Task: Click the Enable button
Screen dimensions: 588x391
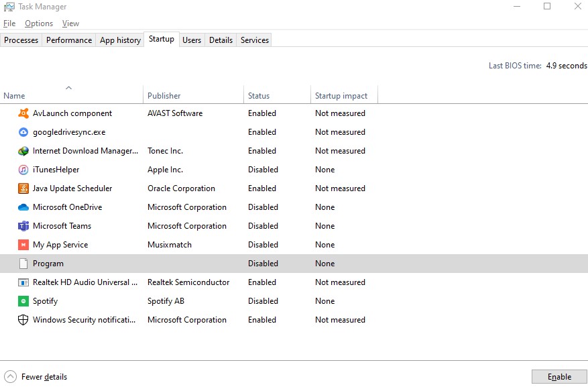Action: [559, 376]
